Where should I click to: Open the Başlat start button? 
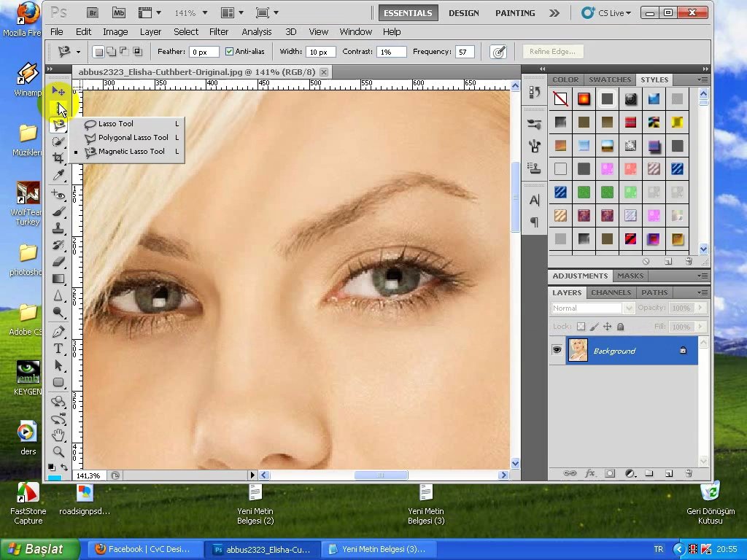point(39,549)
